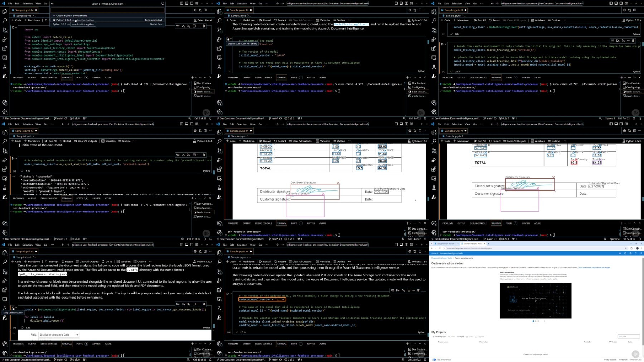Click notifications bell in Cell 16 of 22 window
Screen dimensions: 644x362
pos(210,359)
